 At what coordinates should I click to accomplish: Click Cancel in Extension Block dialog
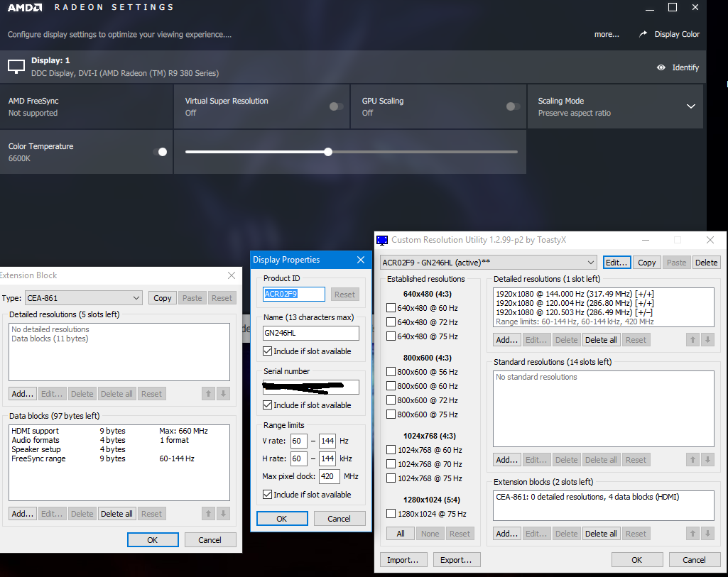210,540
